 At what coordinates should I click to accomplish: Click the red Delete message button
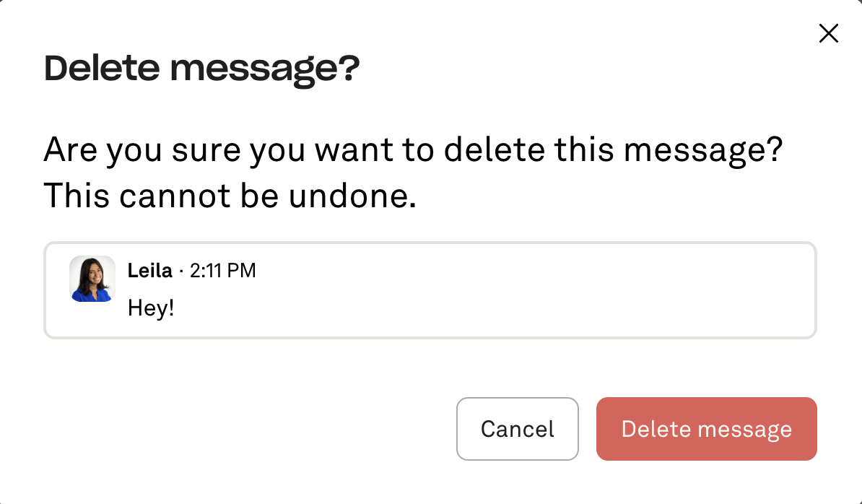coord(706,429)
